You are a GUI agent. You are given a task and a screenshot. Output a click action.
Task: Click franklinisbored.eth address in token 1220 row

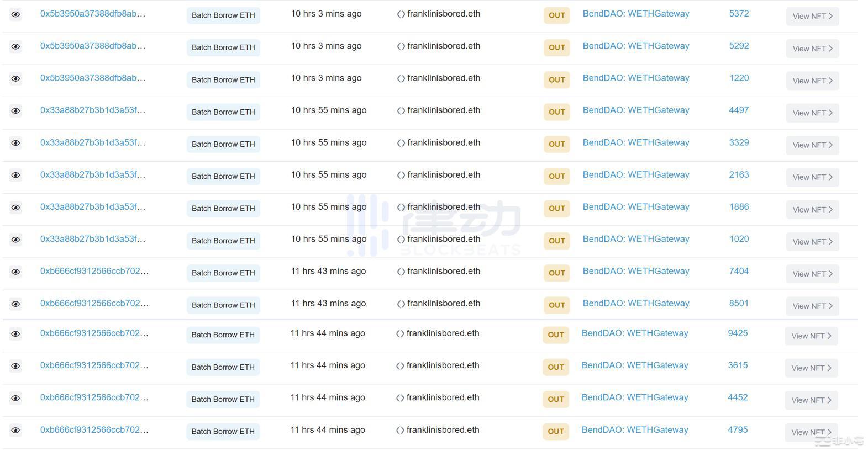pos(444,78)
